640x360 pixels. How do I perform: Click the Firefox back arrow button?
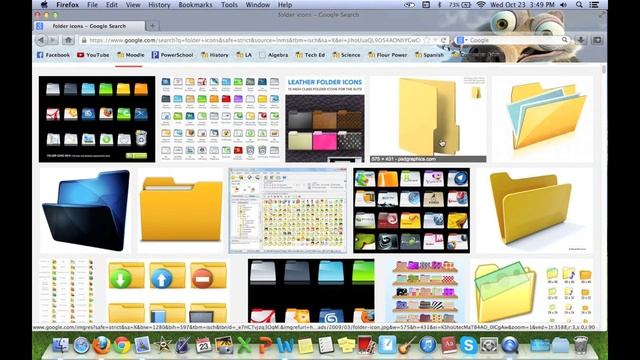pos(41,40)
